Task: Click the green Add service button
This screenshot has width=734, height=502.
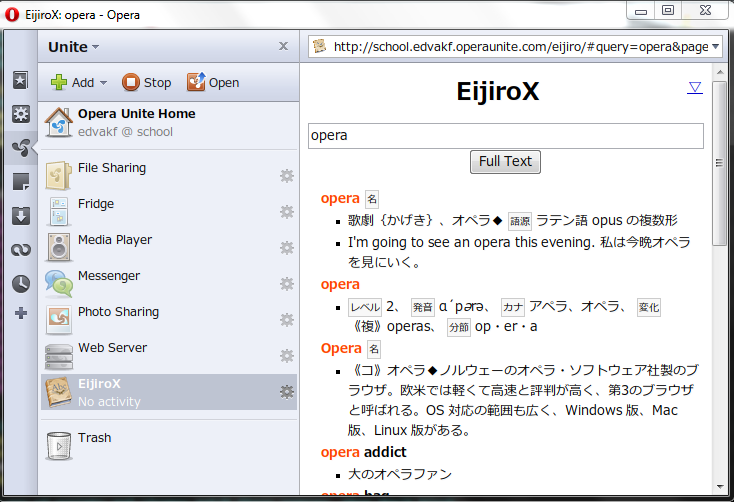Action: pos(73,82)
